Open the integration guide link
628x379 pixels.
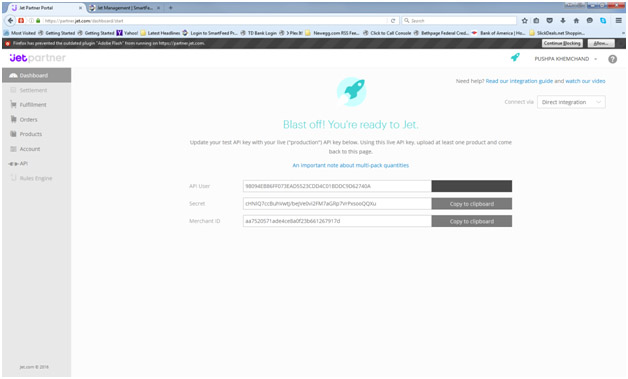click(519, 81)
